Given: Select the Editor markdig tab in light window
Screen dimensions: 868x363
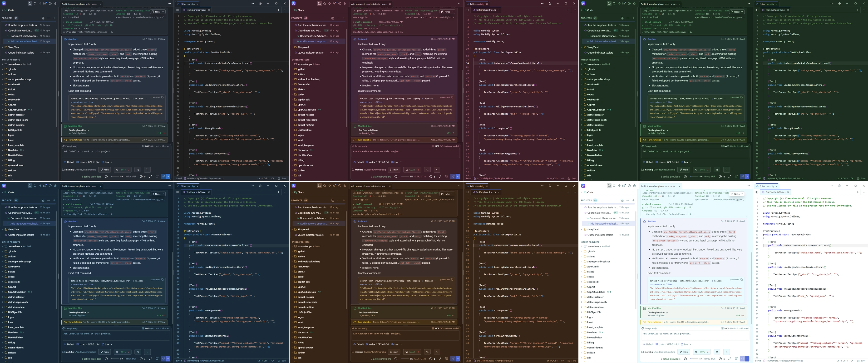Looking at the screenshot, I should (767, 186).
